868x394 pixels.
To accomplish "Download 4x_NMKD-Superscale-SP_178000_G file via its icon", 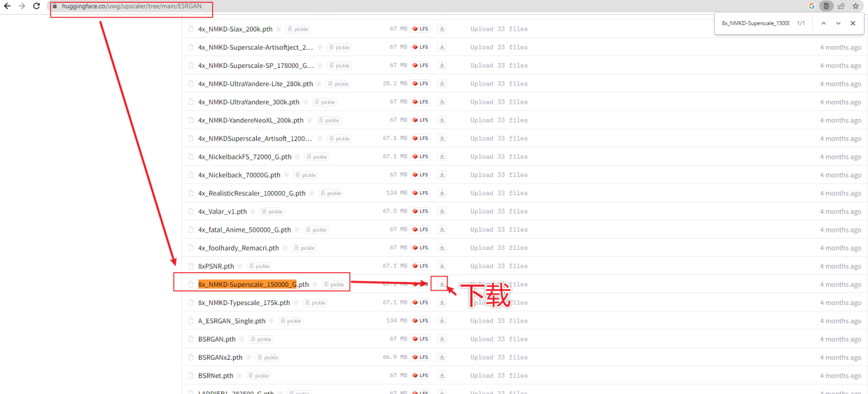I will [x=442, y=65].
